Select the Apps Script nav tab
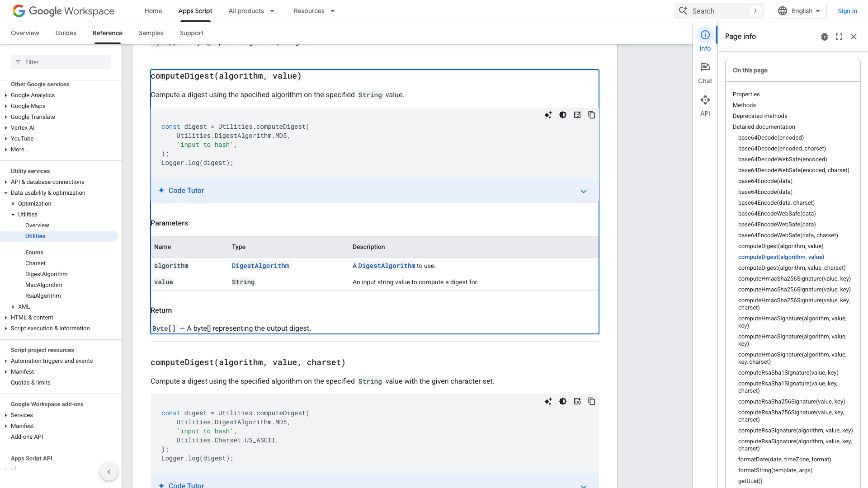 click(195, 11)
